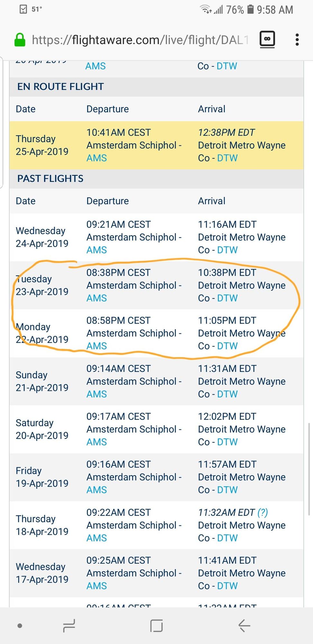Tap the task notification icon in status bar

point(23,9)
